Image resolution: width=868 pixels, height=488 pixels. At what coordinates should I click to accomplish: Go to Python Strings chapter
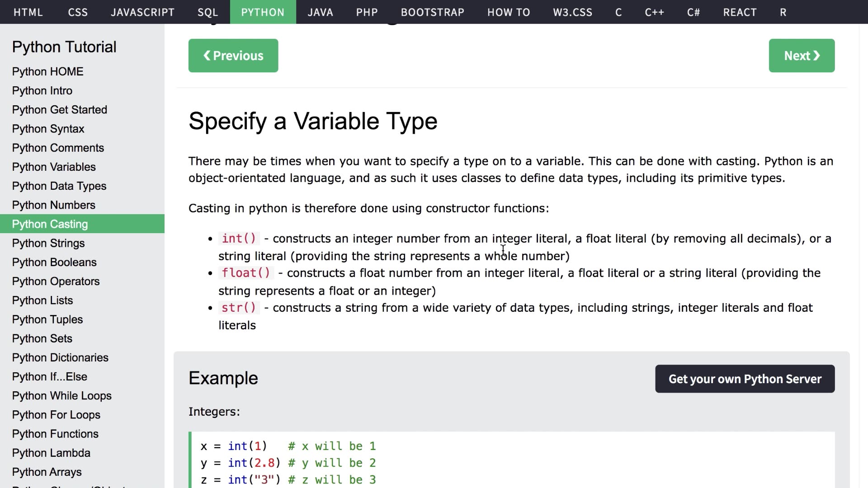coord(48,243)
